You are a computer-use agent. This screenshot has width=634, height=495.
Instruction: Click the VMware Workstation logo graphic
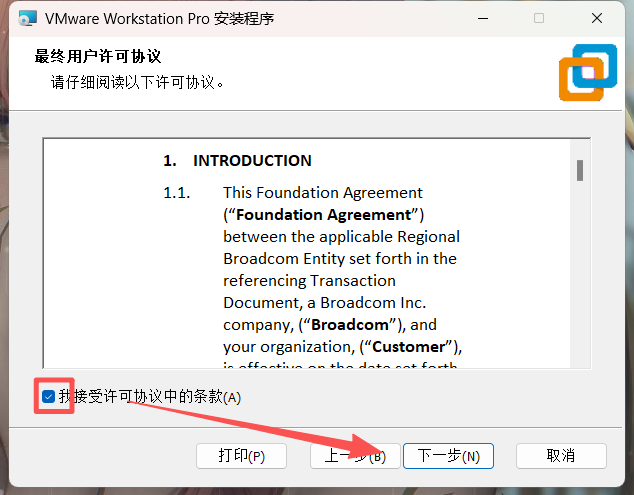click(x=588, y=72)
